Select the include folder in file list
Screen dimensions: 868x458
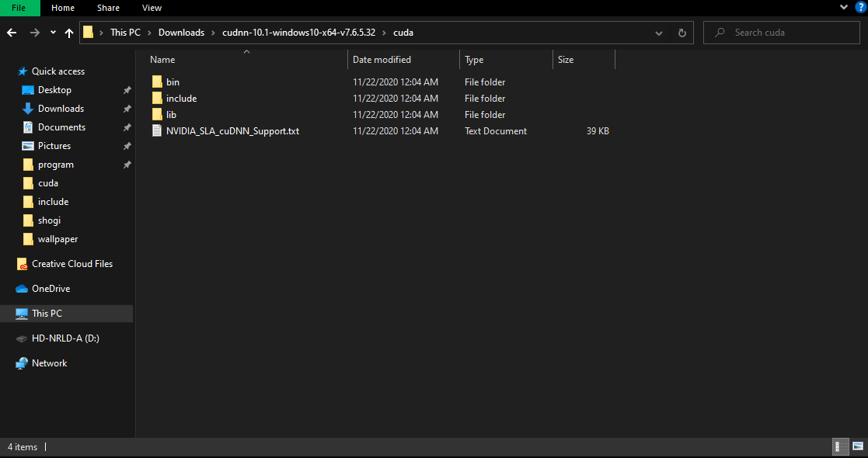point(182,99)
